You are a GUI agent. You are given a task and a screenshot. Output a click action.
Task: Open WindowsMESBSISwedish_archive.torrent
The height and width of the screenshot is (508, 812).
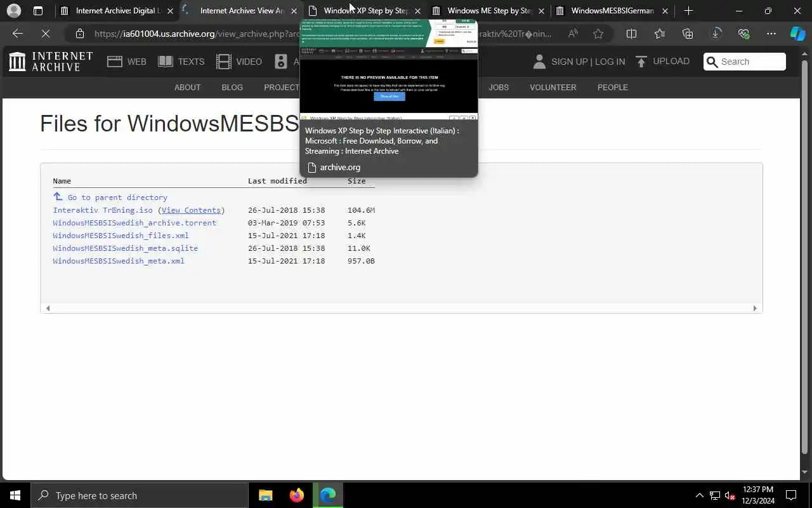(x=134, y=223)
